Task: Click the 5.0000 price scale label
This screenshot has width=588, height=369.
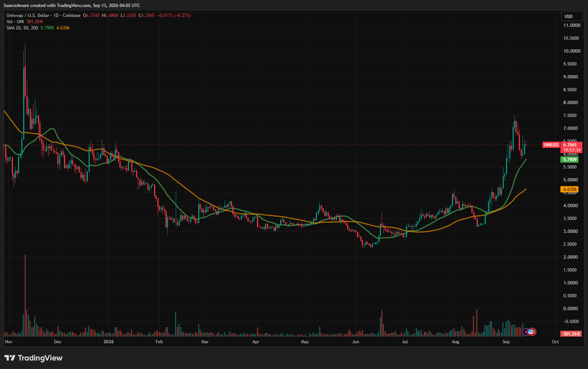Action: 571,180
